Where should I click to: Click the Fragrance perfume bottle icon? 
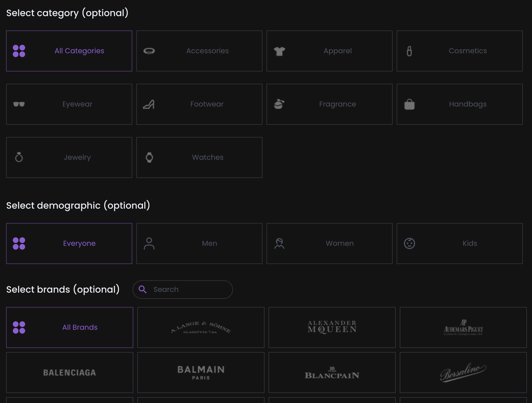(x=279, y=104)
